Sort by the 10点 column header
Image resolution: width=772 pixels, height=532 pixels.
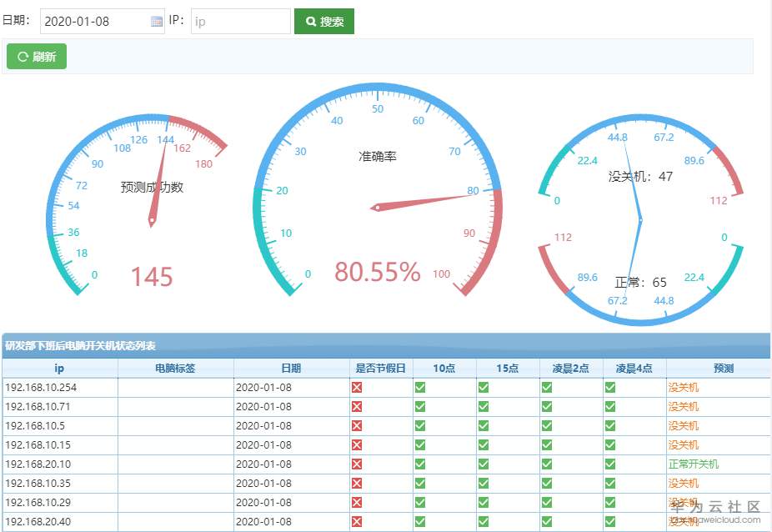444,368
